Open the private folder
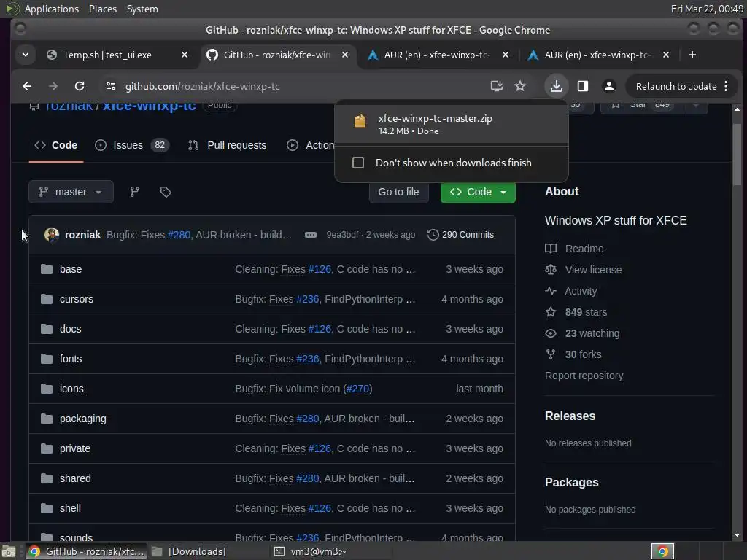The height and width of the screenshot is (560, 747). coord(75,448)
